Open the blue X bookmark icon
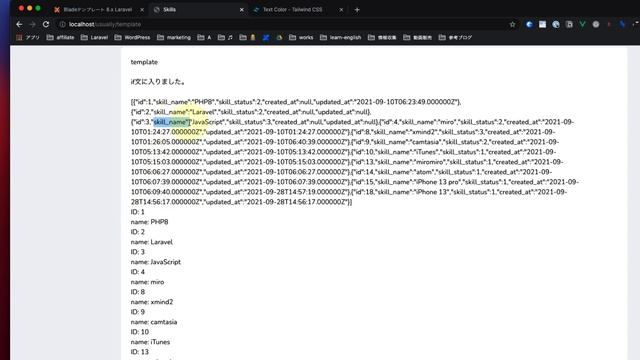640x360 pixels. tap(266, 38)
